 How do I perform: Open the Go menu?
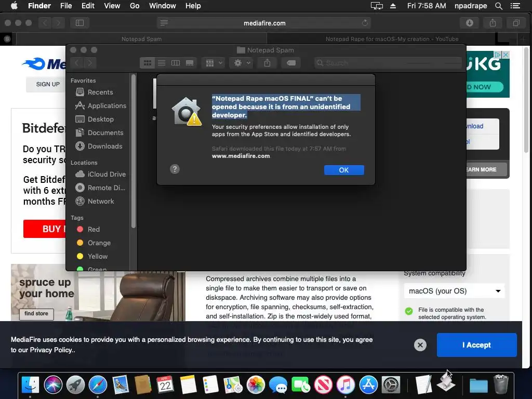pyautogui.click(x=135, y=6)
